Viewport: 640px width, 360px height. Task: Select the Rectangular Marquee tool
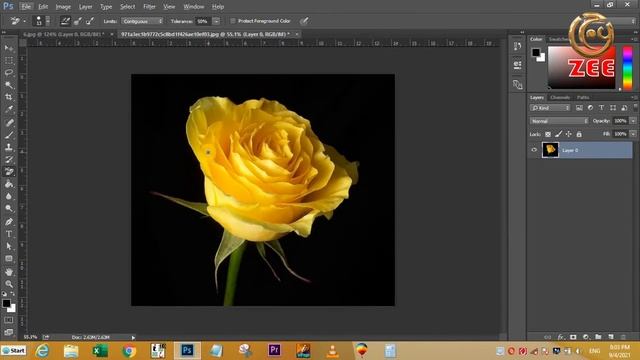(9, 60)
